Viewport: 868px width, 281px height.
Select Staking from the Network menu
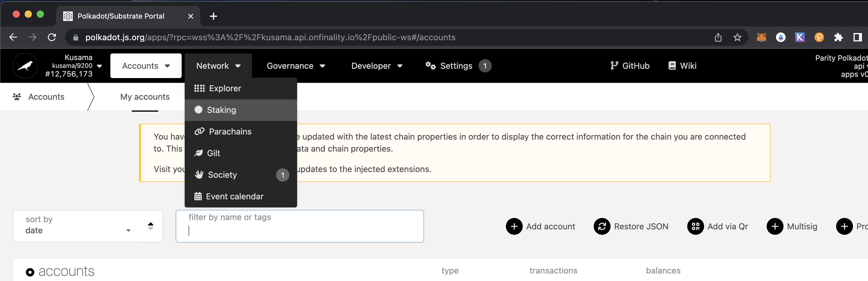pyautogui.click(x=221, y=110)
